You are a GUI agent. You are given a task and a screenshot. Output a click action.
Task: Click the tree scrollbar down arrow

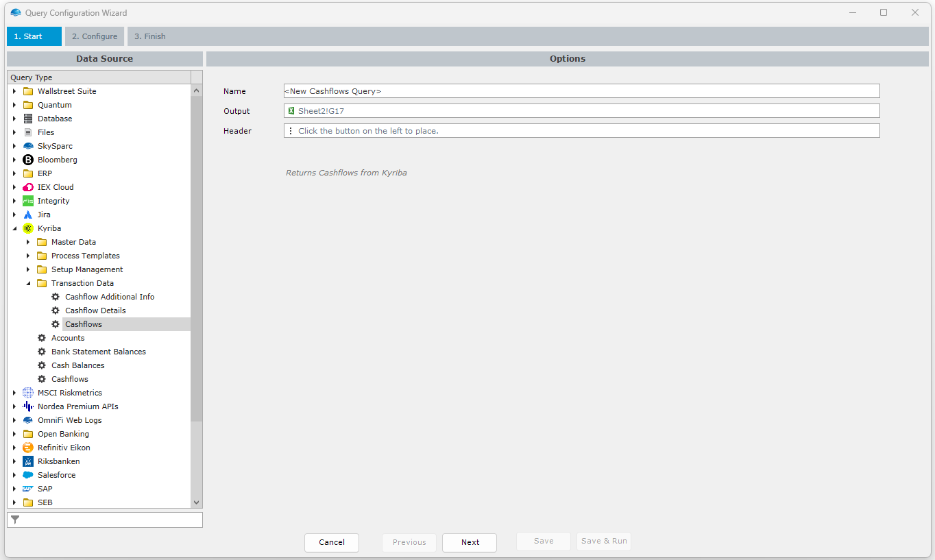pos(197,502)
